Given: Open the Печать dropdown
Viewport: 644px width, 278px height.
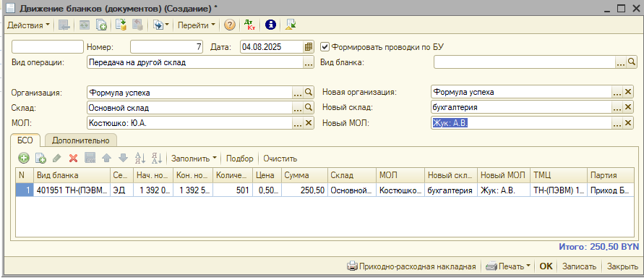Looking at the screenshot, I should point(507,266).
